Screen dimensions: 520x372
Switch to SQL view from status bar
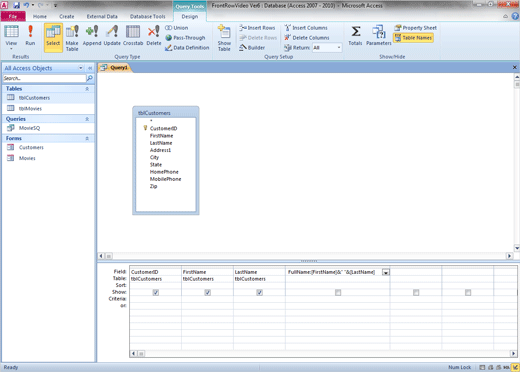tap(507, 367)
